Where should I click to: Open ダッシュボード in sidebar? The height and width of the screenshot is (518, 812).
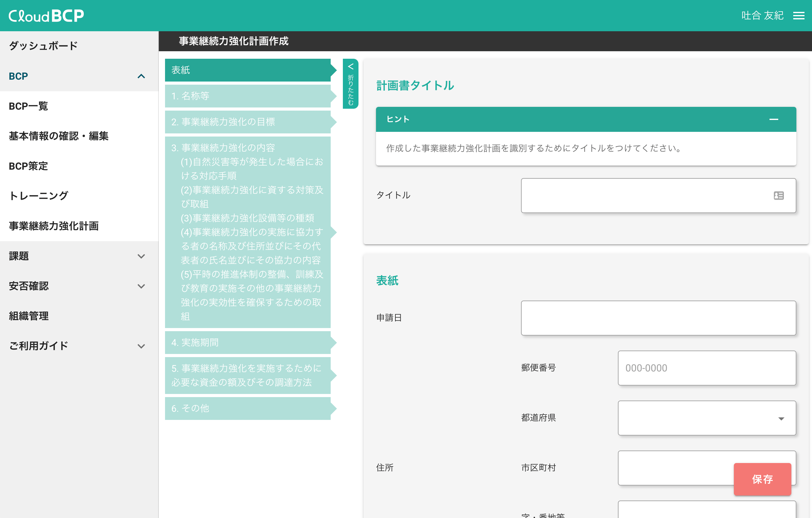pos(43,46)
